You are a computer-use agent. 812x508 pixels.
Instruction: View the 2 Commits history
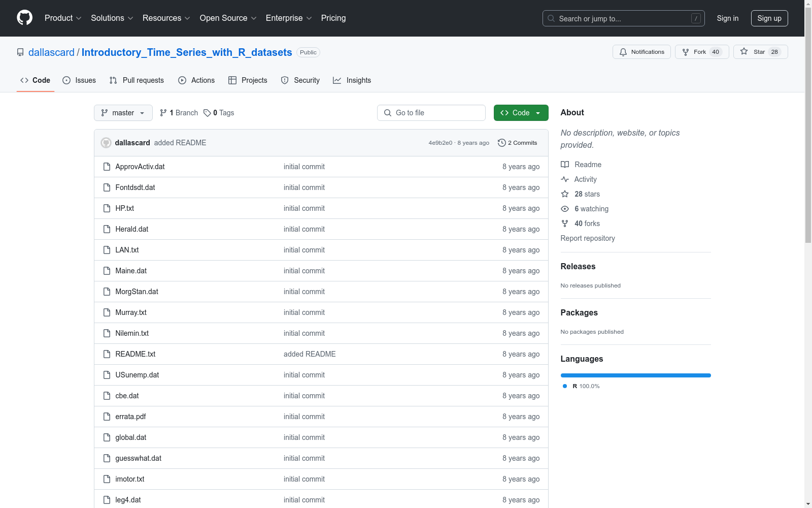(518, 143)
